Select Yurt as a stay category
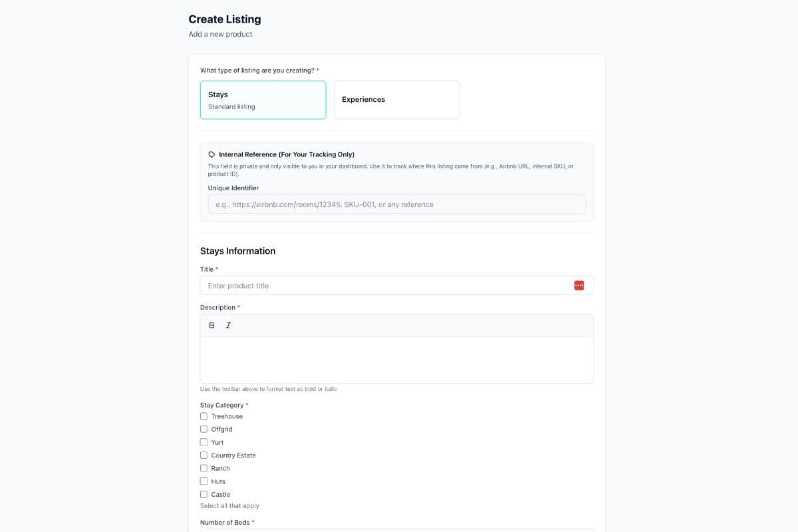Viewport: 798px width, 532px height. (203, 442)
